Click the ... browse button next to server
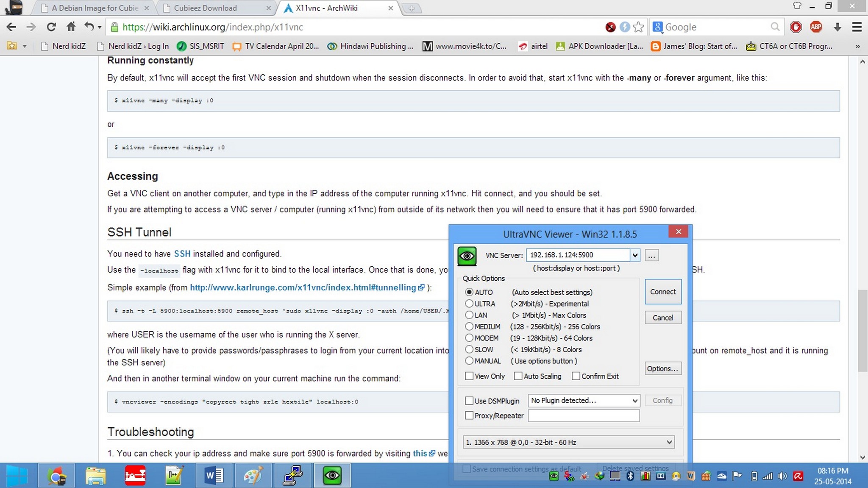 pyautogui.click(x=651, y=256)
